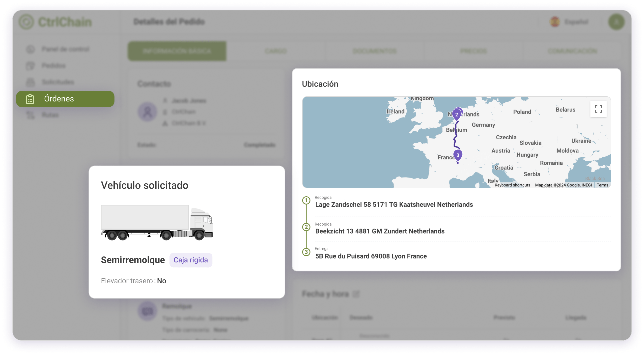Click delivery address Lyon France
The width and height of the screenshot is (644, 355).
(x=371, y=256)
